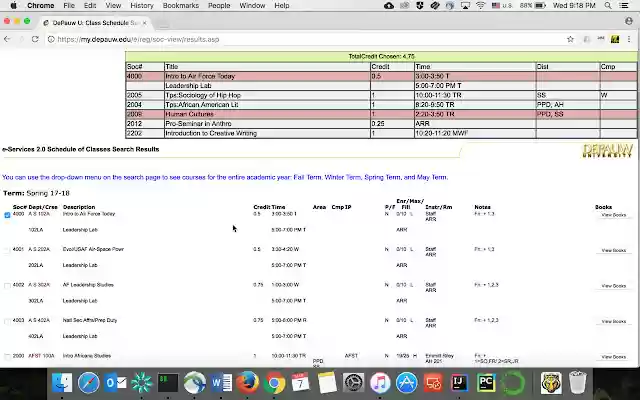This screenshot has width=640, height=400.
Task: Open Firefox from the dock
Action: pos(248,382)
